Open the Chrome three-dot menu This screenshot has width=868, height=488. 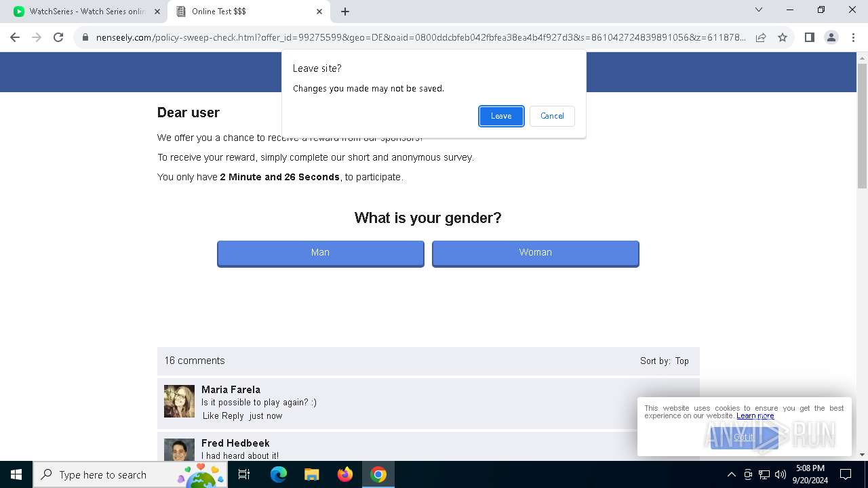852,37
